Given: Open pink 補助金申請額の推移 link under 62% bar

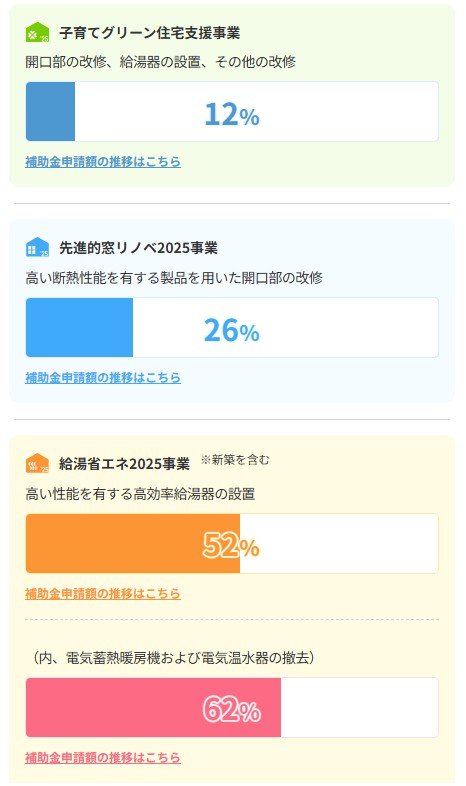Looking at the screenshot, I should click(103, 757).
